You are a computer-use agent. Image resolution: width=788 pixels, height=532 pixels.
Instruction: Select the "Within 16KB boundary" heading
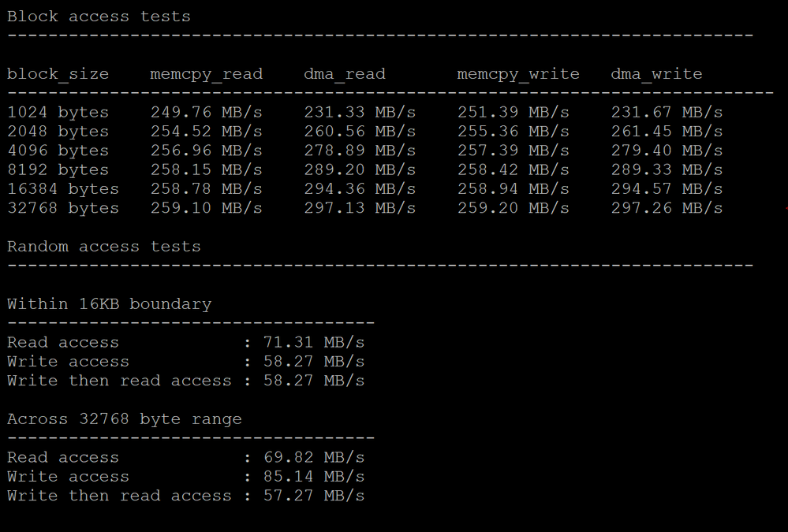pyautogui.click(x=109, y=304)
